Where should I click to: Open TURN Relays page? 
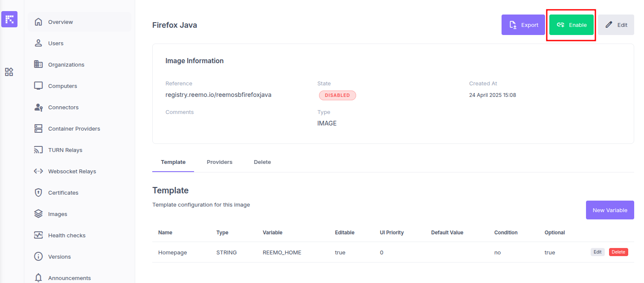pyautogui.click(x=80, y=150)
